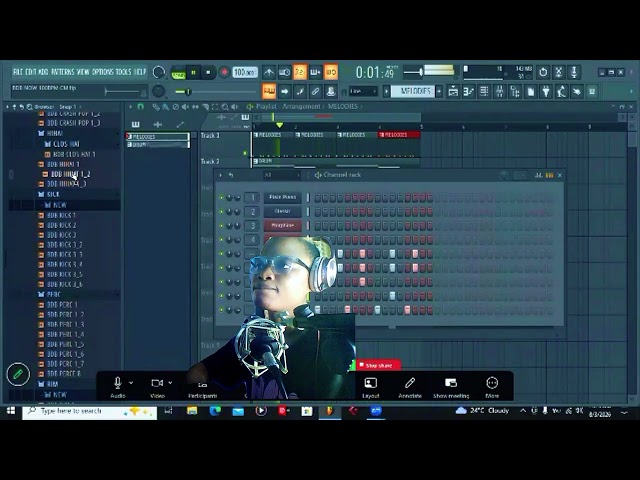This screenshot has height=480, width=640.
Task: Open the project/file page icon
Action: [x=531, y=91]
